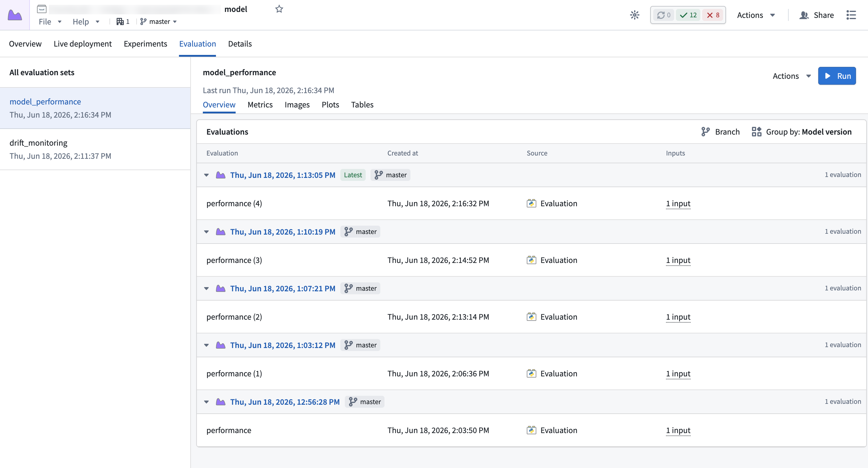Viewport: 868px width, 468px height.
Task: Click 1 input link in performance (4) row
Action: click(x=678, y=203)
